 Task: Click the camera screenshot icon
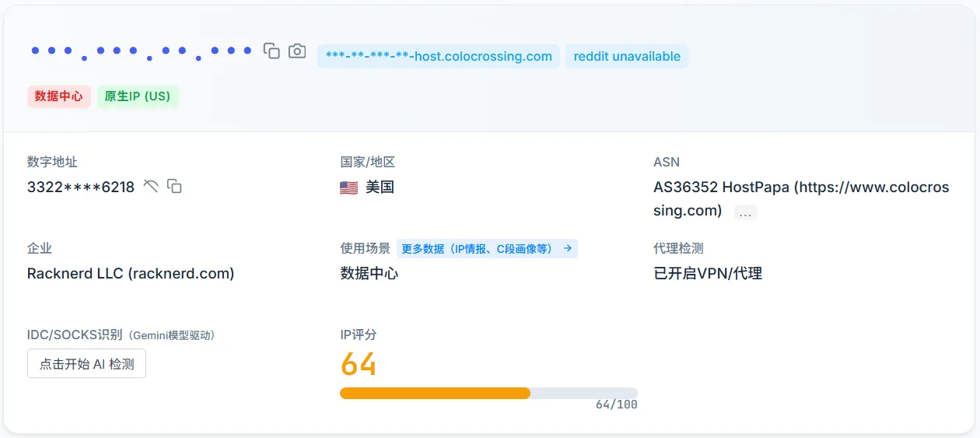pyautogui.click(x=297, y=51)
